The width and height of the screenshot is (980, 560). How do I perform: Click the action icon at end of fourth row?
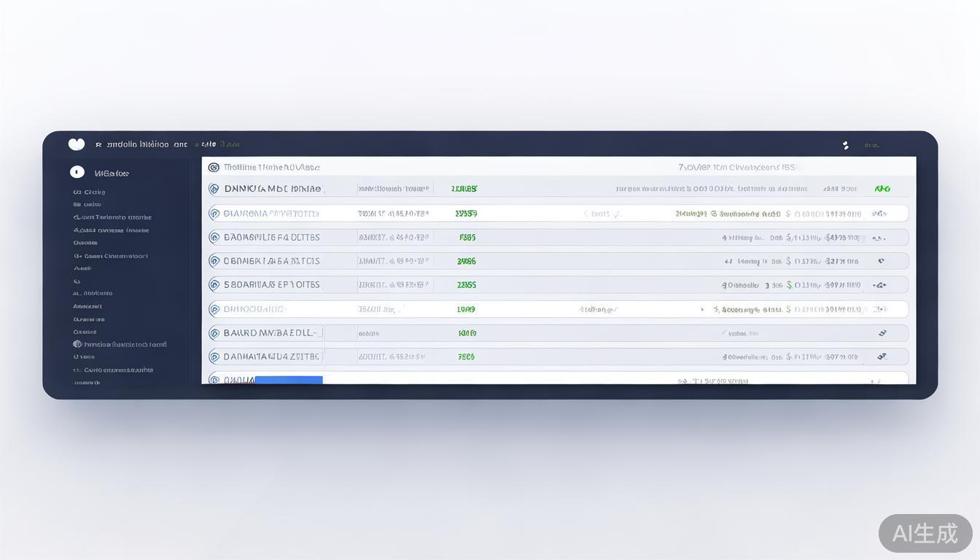(881, 261)
